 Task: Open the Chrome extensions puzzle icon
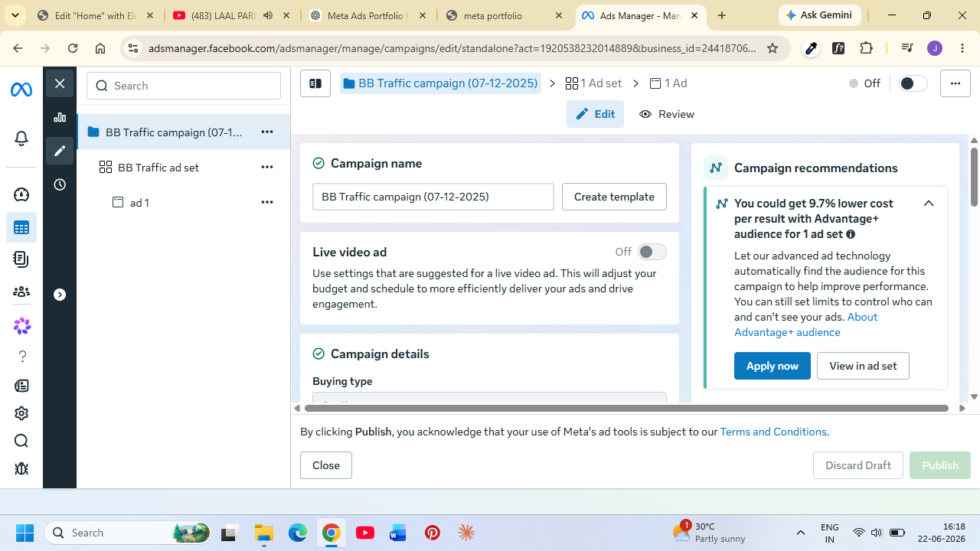point(867,48)
